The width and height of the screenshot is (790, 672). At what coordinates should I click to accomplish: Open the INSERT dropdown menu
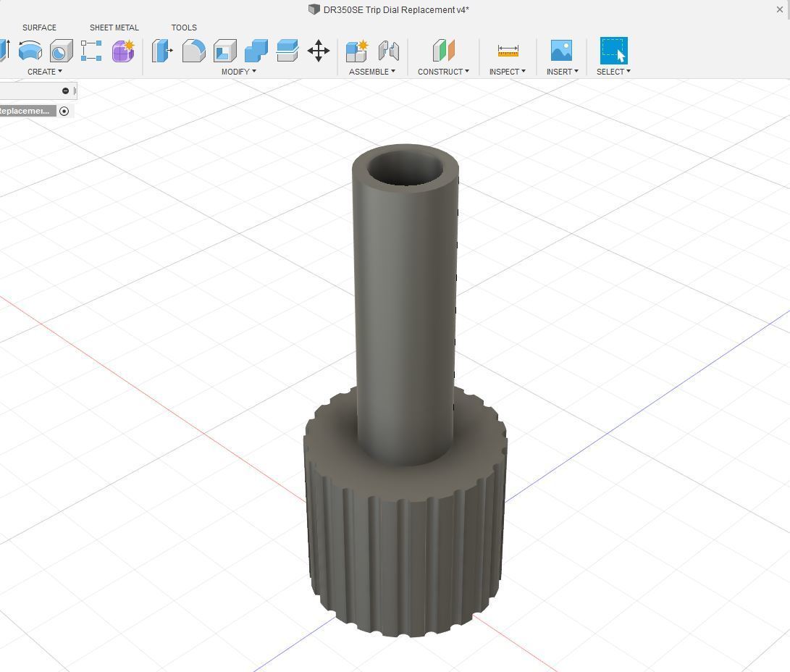tap(563, 72)
